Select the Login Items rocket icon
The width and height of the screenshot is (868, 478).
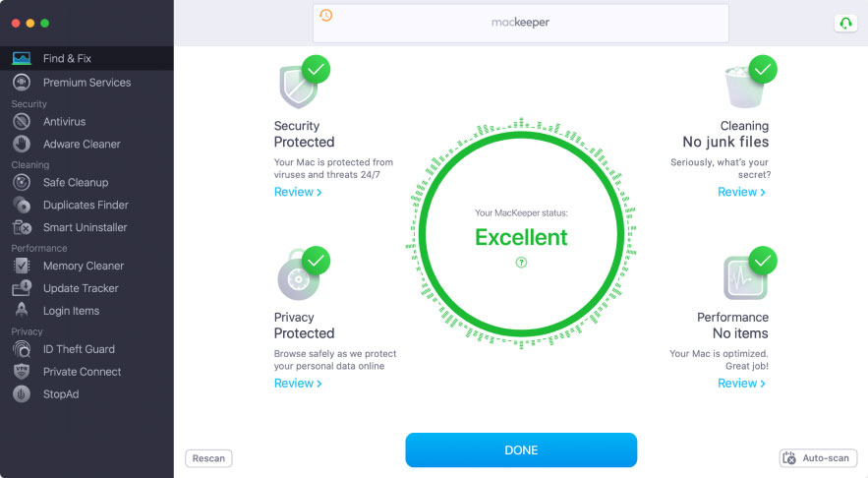click(22, 310)
